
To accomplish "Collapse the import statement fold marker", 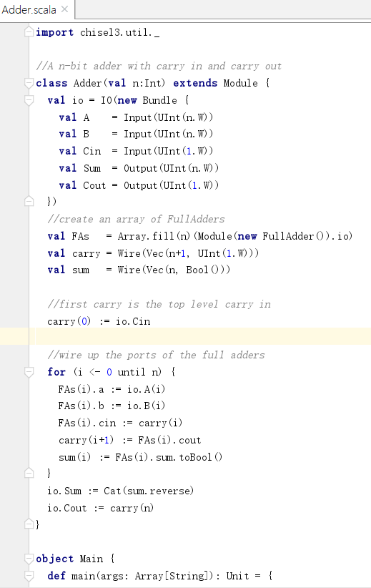I will pyautogui.click(x=29, y=32).
